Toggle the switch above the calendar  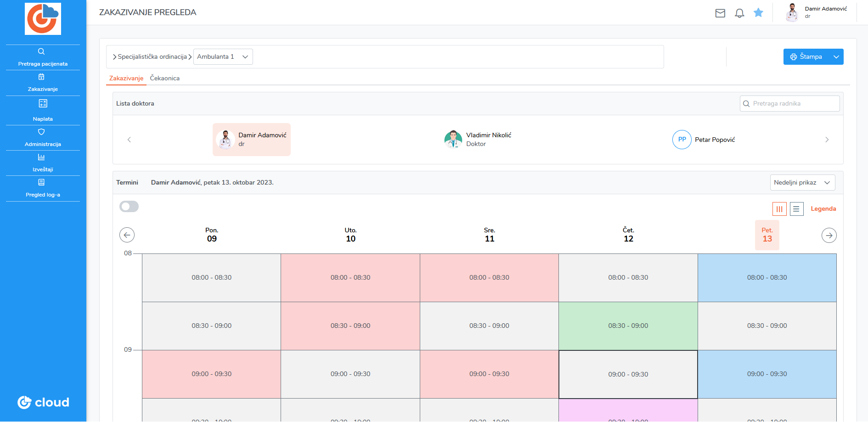point(129,207)
